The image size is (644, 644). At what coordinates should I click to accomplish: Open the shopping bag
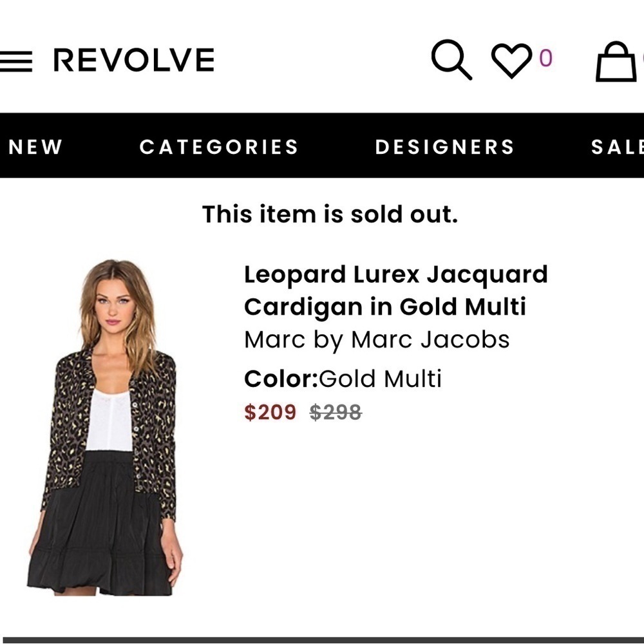(616, 62)
